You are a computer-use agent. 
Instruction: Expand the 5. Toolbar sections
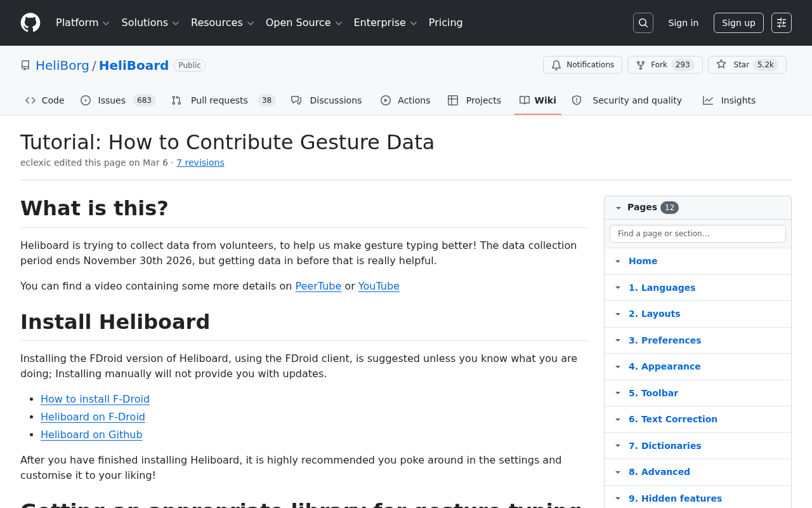[x=618, y=393]
